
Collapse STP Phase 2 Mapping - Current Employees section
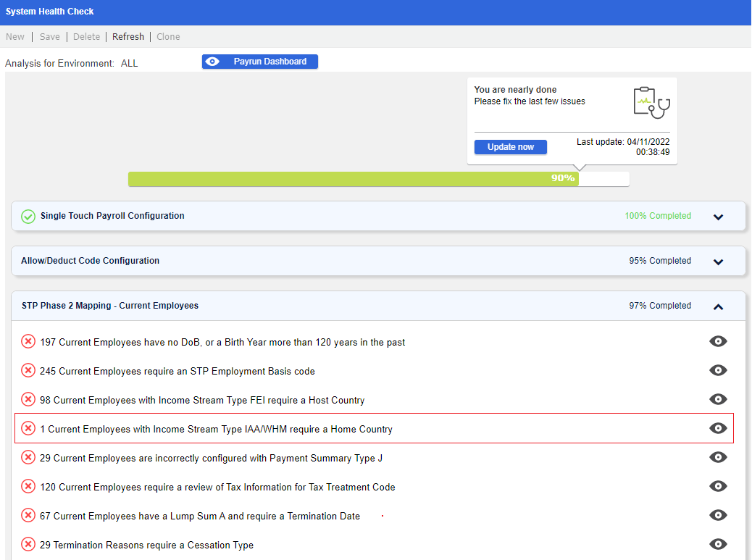(718, 307)
